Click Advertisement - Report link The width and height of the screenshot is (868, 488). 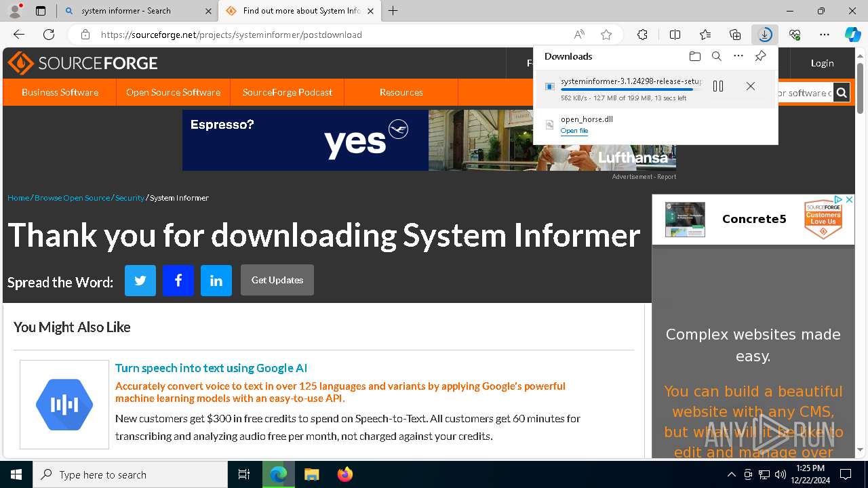(644, 177)
